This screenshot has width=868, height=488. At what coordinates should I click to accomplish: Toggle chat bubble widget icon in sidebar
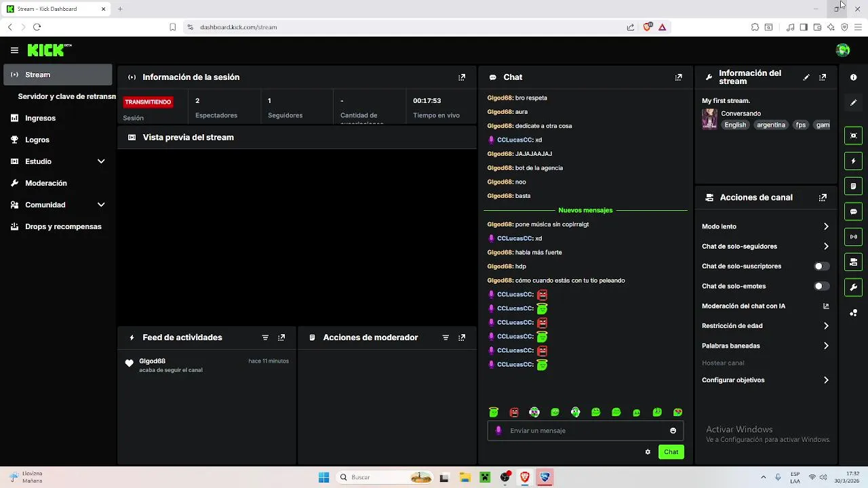tap(853, 211)
